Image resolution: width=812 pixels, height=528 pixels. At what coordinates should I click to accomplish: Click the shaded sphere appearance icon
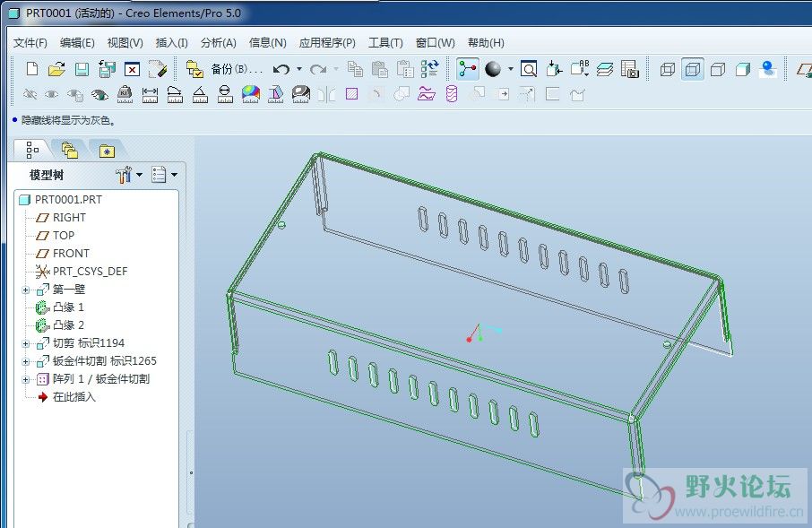[x=492, y=69]
